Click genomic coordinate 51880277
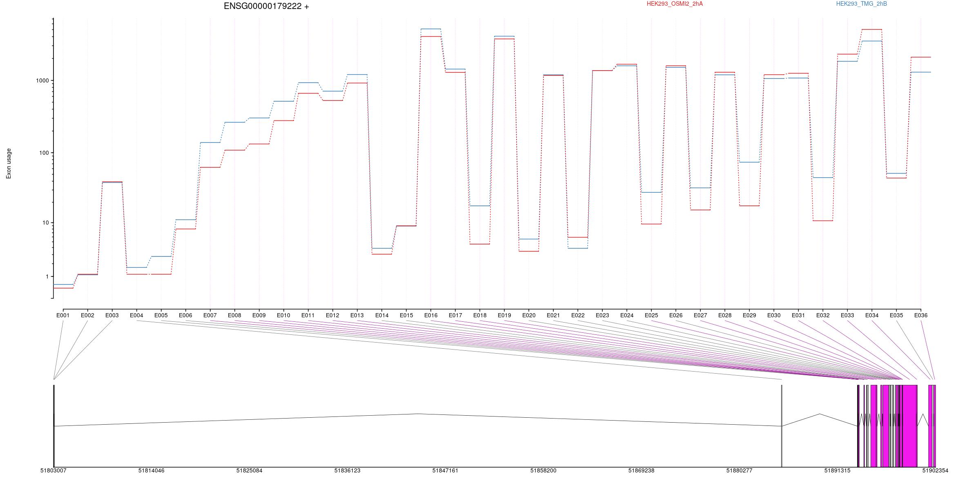Viewport: 980px width, 490px height. 739,470
